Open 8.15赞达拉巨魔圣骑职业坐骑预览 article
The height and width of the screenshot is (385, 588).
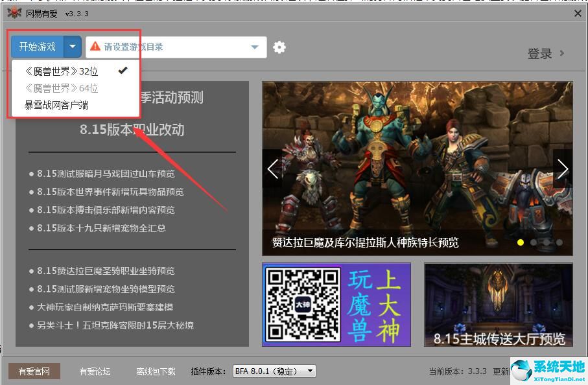pyautogui.click(x=106, y=271)
